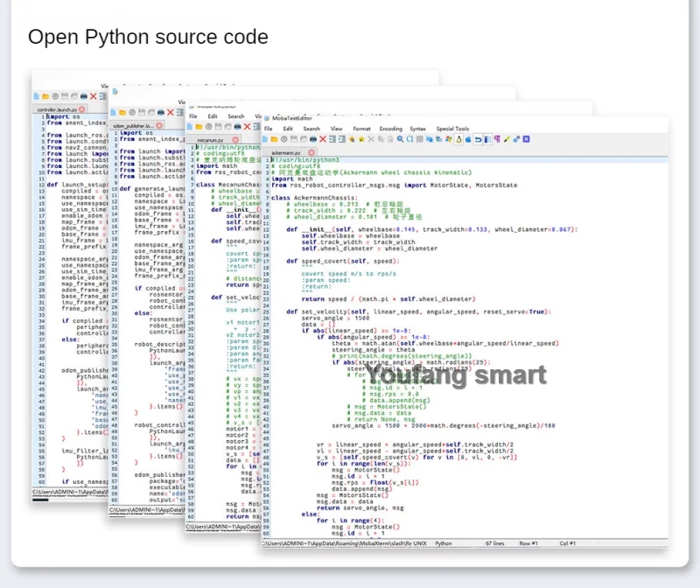Find and replace icon in ackermann.py toolbar
The height and width of the screenshot is (588, 700).
click(409, 139)
